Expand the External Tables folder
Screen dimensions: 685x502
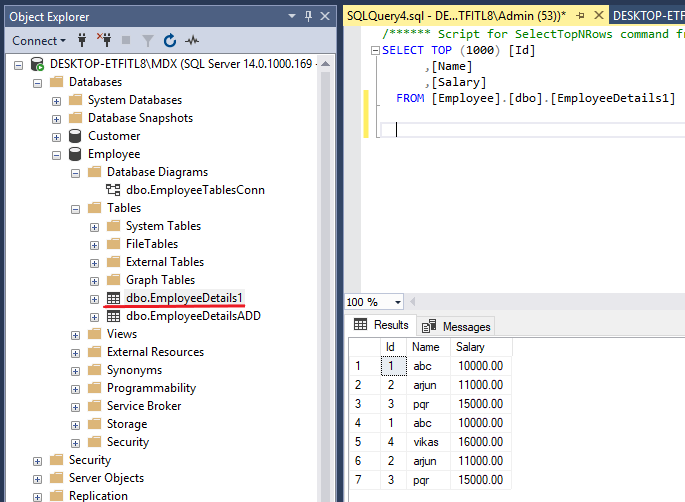[94, 263]
